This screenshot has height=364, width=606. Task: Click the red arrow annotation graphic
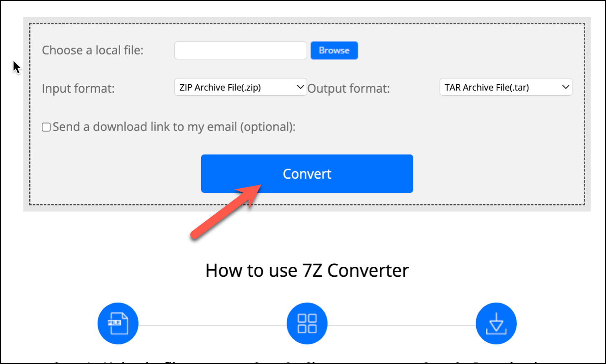point(226,212)
